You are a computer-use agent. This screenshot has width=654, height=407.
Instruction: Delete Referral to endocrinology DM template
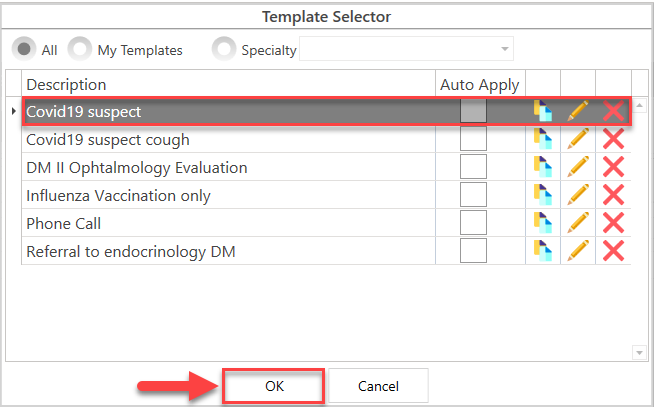click(613, 251)
